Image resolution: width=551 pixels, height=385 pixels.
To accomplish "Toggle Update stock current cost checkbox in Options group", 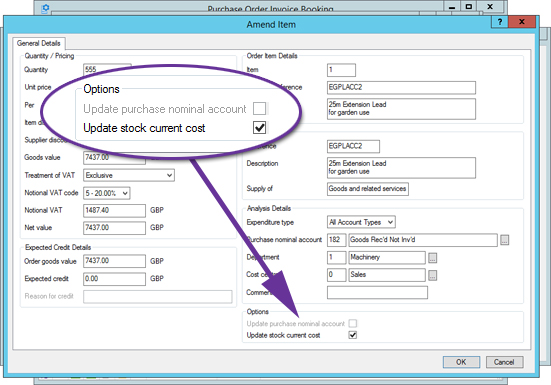I will pos(353,335).
